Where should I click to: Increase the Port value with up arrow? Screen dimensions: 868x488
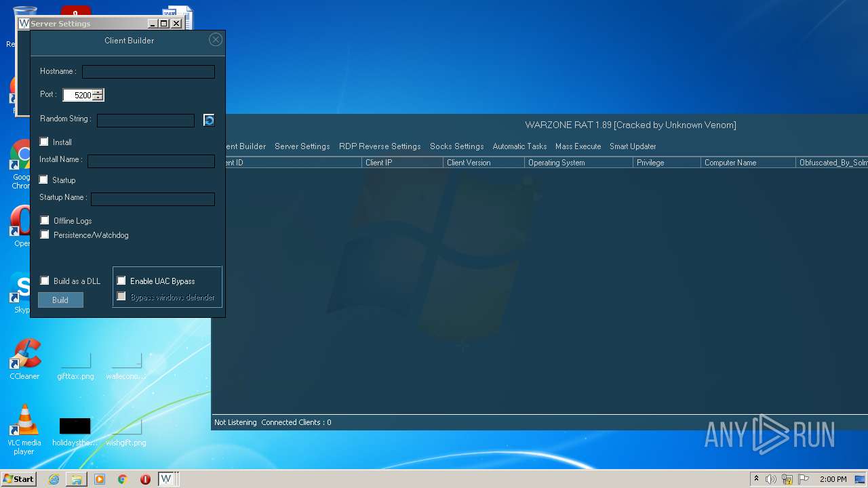tap(98, 92)
